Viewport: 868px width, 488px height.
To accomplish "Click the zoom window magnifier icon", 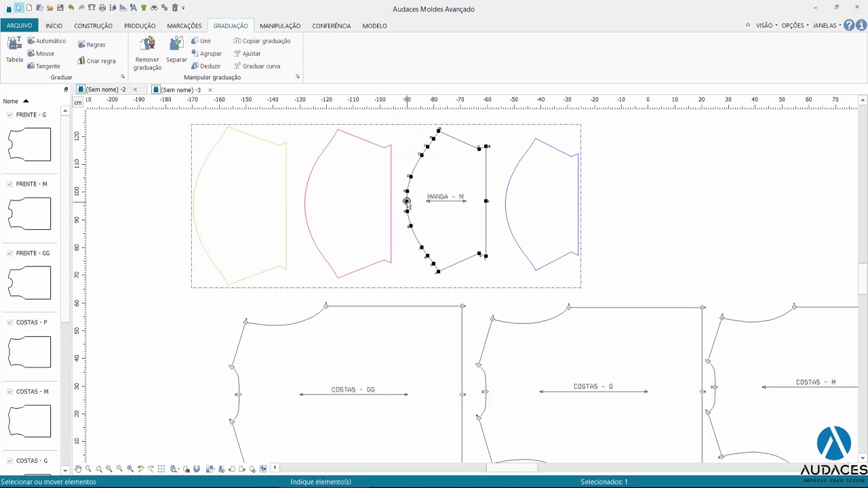I will coord(88,468).
